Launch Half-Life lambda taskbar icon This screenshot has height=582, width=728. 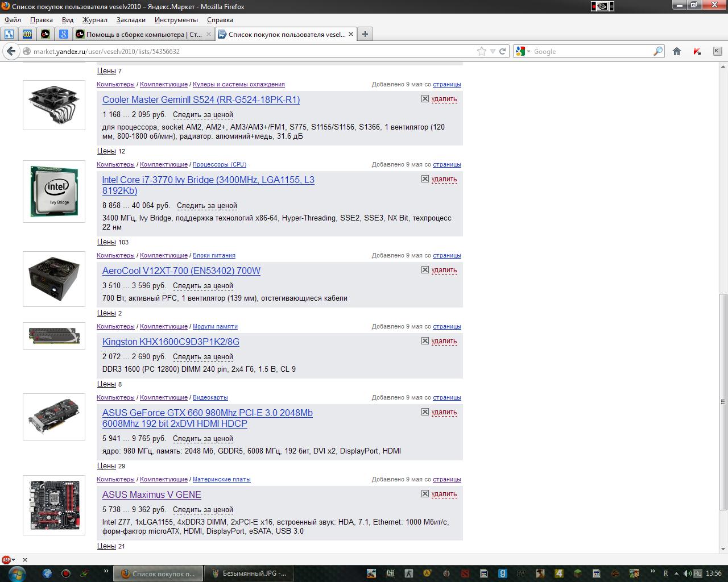pos(428,573)
